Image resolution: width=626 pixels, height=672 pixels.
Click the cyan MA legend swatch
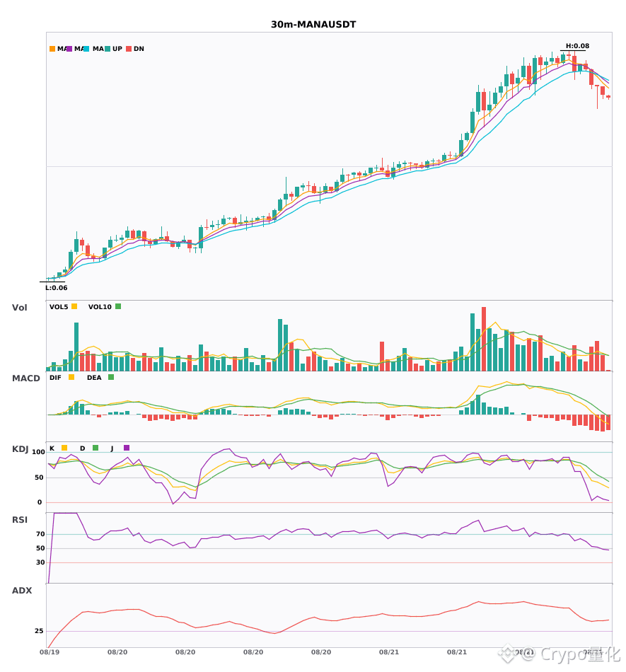coord(86,49)
